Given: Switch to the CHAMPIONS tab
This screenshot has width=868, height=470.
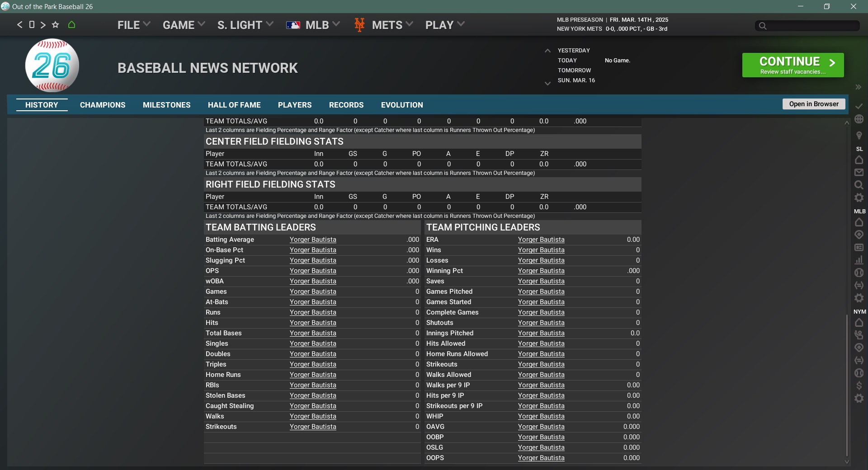Looking at the screenshot, I should (103, 105).
